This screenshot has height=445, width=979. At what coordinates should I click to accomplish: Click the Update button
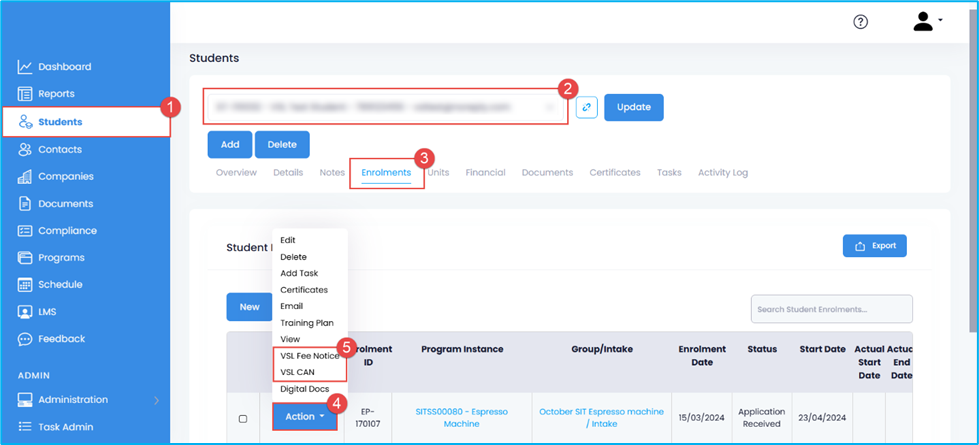click(x=633, y=107)
